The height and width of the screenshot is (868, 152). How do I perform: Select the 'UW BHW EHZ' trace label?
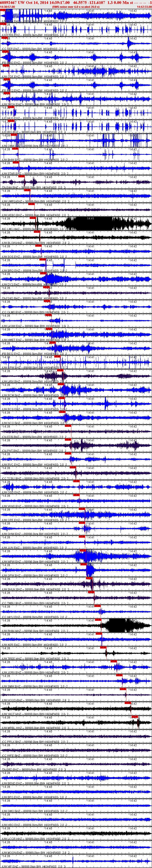[x=35, y=160]
